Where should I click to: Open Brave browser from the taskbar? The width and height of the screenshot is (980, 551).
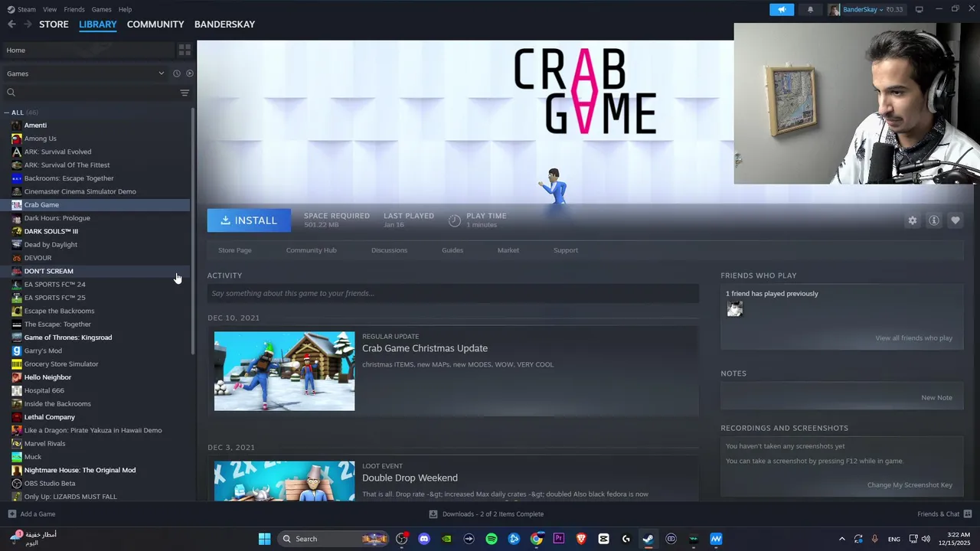(x=581, y=539)
